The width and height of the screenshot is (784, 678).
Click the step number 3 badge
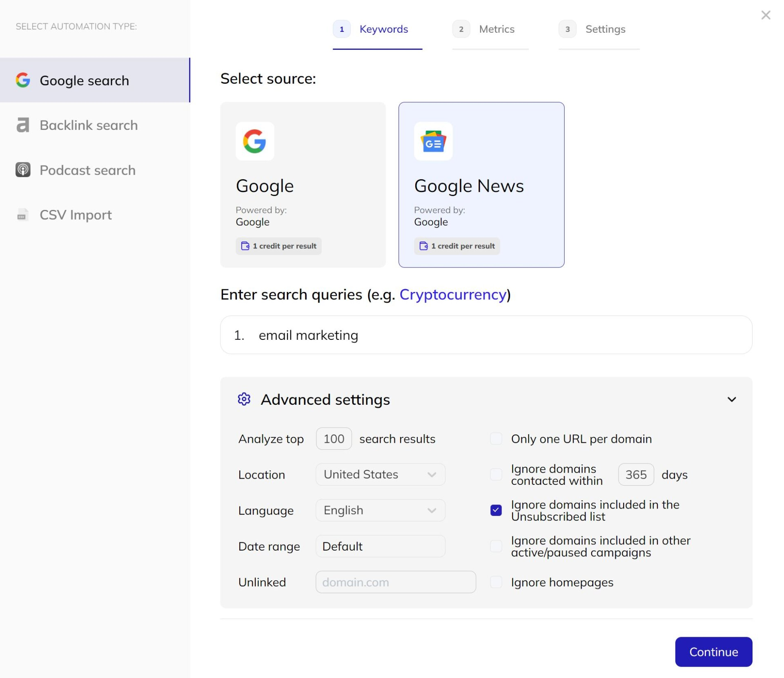pos(567,29)
